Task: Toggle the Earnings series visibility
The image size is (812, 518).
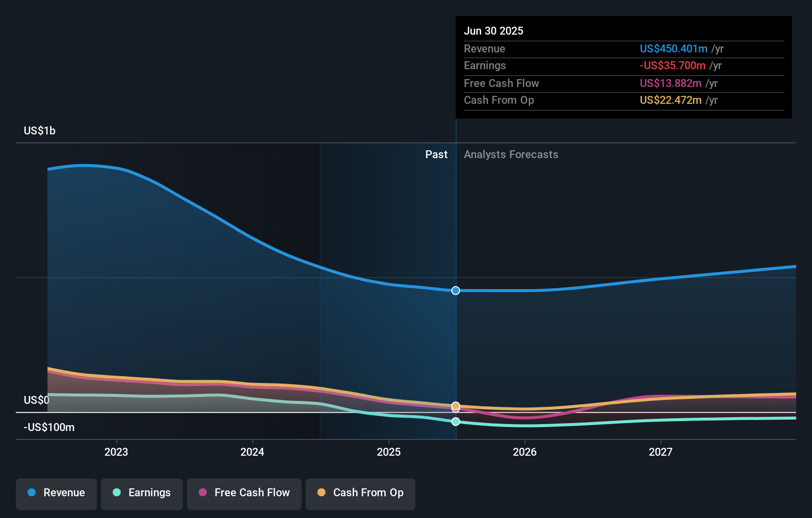Action: coord(142,493)
